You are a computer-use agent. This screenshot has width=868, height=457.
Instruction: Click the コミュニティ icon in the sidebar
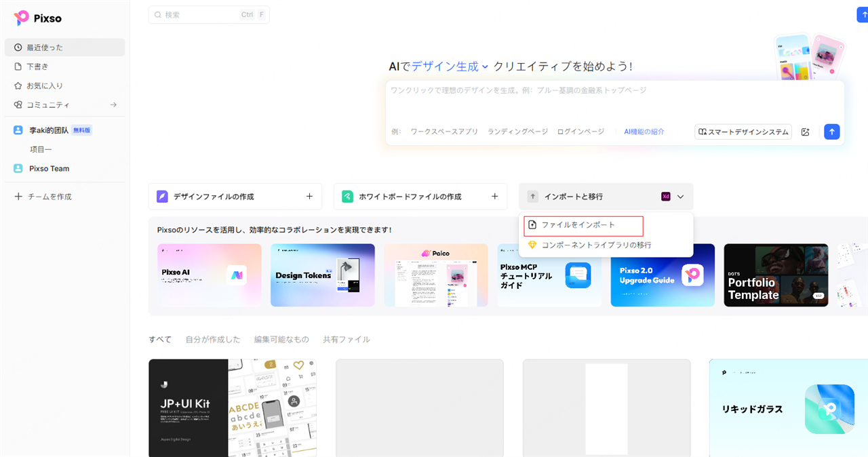18,104
